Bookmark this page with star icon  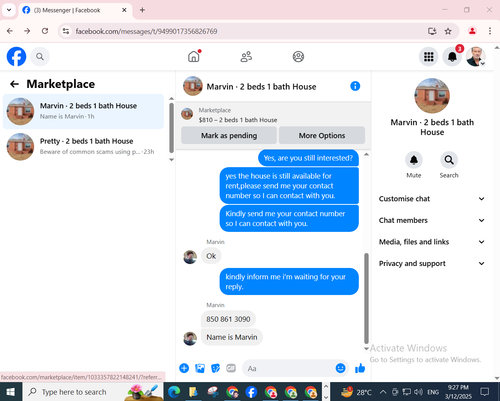click(448, 31)
